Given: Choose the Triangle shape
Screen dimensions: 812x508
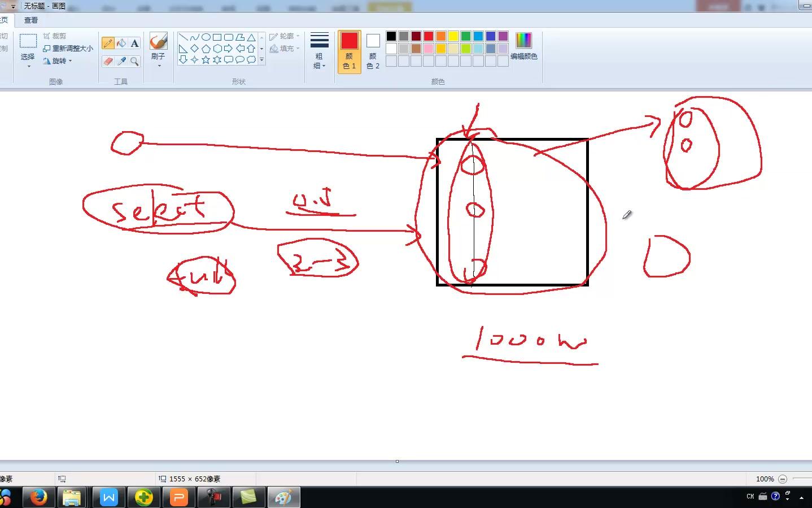Looking at the screenshot, I should tap(251, 37).
